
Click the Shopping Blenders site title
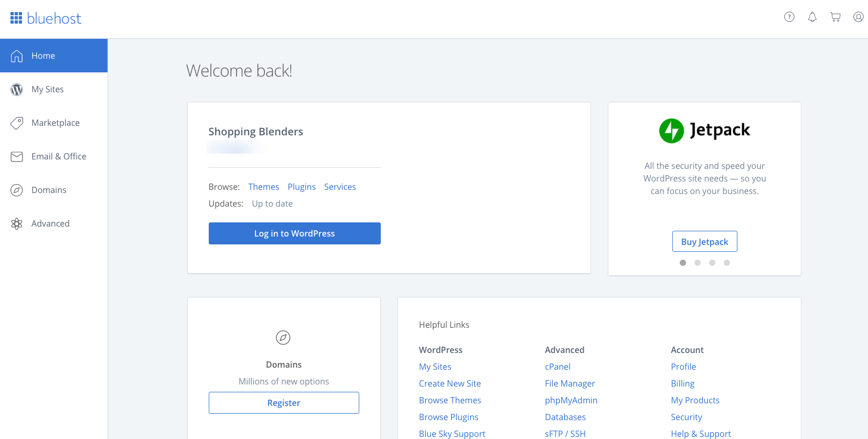pos(256,132)
